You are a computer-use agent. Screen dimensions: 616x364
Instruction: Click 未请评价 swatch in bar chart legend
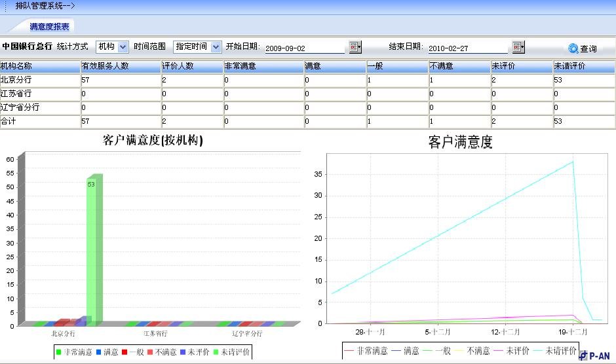pyautogui.click(x=216, y=352)
